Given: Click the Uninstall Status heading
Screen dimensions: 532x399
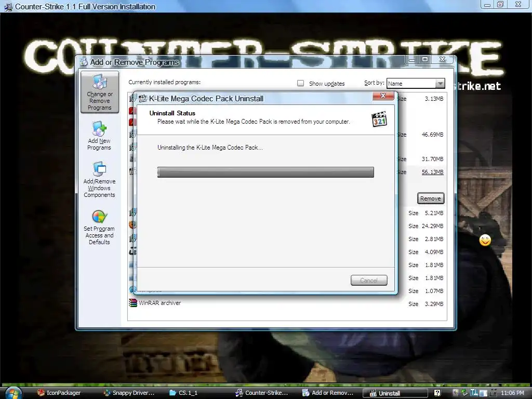Looking at the screenshot, I should click(172, 113).
